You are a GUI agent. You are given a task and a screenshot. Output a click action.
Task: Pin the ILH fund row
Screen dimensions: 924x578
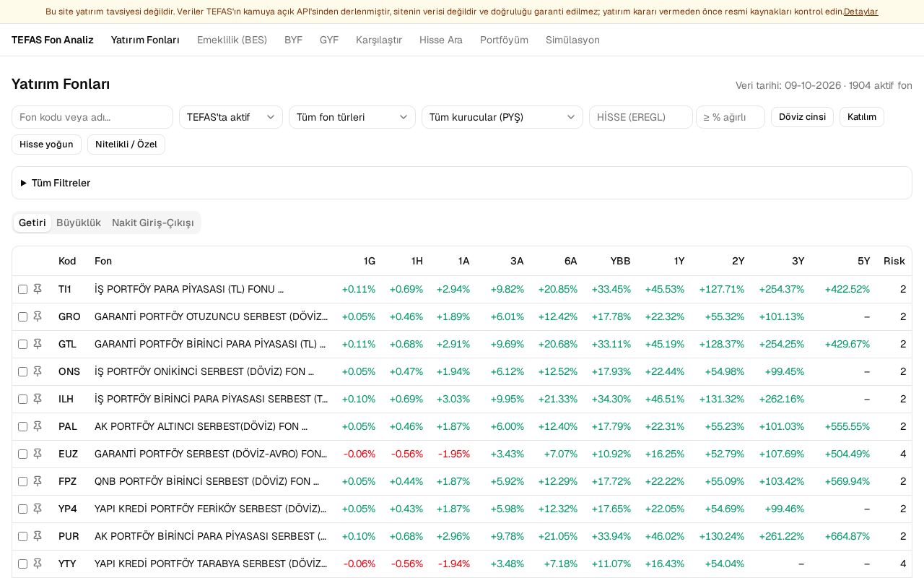(x=38, y=399)
